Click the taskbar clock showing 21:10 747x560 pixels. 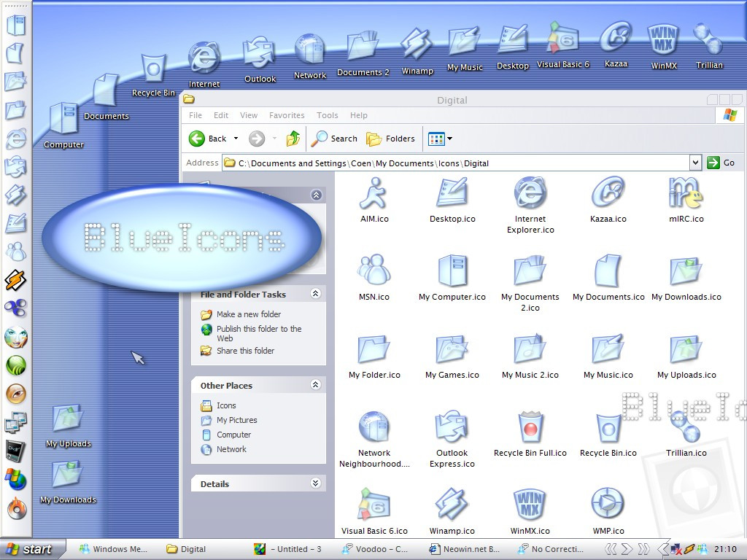click(x=726, y=549)
